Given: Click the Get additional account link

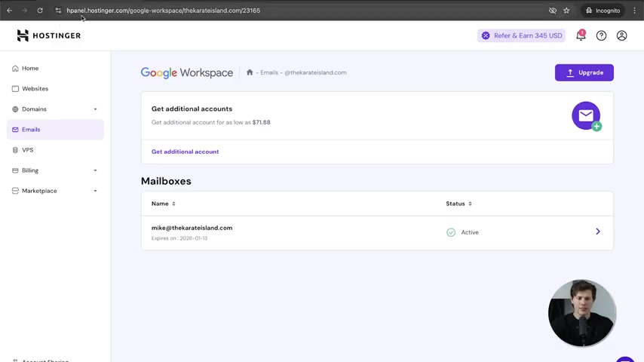Looking at the screenshot, I should click(186, 152).
